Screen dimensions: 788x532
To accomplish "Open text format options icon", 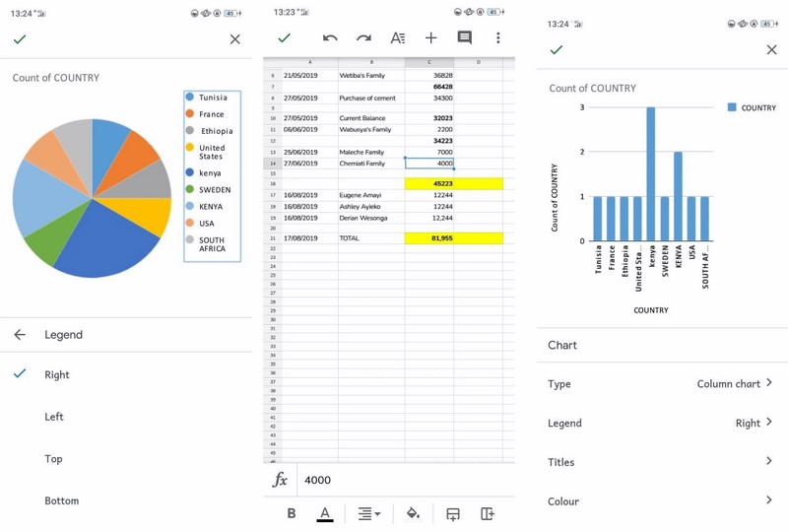I will (398, 37).
